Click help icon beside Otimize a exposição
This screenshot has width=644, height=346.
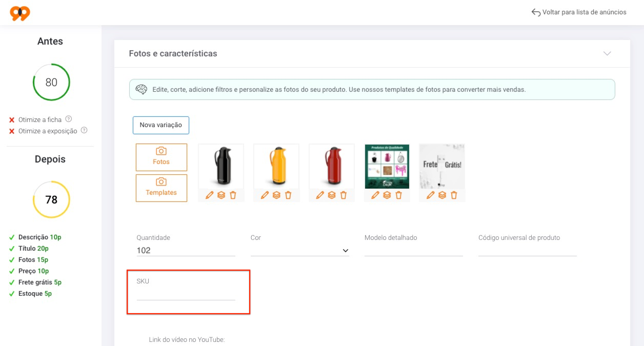[84, 130]
